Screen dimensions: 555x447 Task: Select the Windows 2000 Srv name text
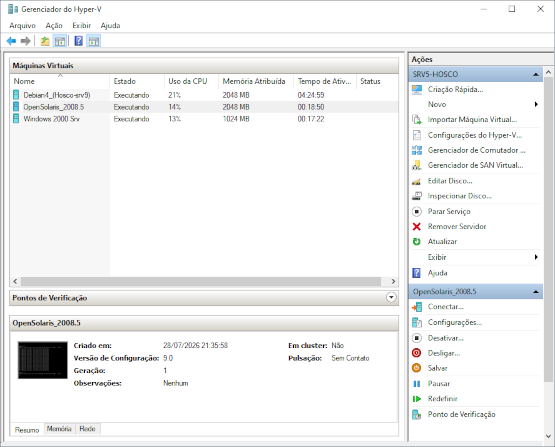point(52,119)
